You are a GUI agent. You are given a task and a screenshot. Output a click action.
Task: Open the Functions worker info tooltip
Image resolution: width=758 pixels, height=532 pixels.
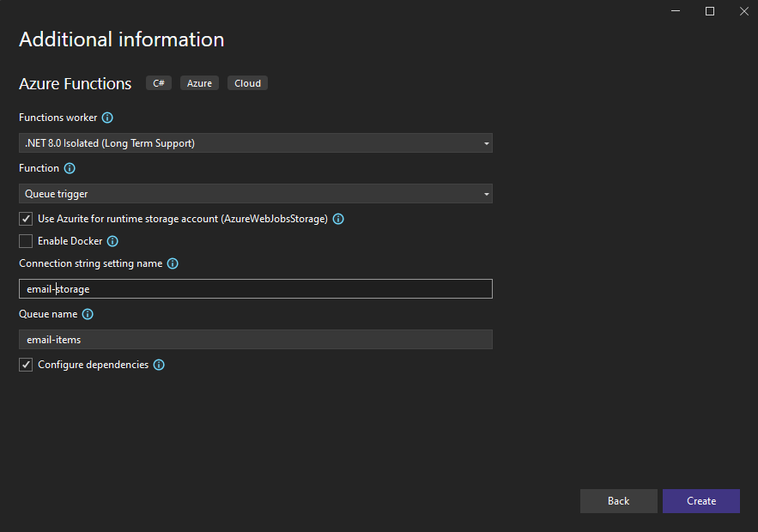click(106, 118)
